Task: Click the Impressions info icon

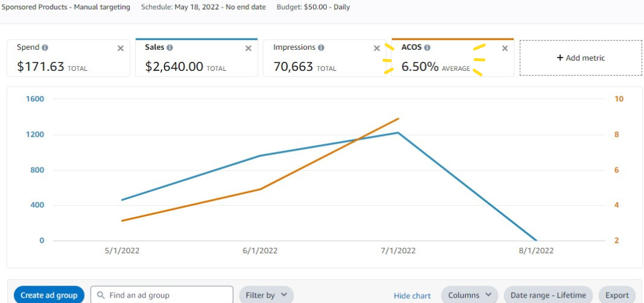Action: pyautogui.click(x=321, y=47)
